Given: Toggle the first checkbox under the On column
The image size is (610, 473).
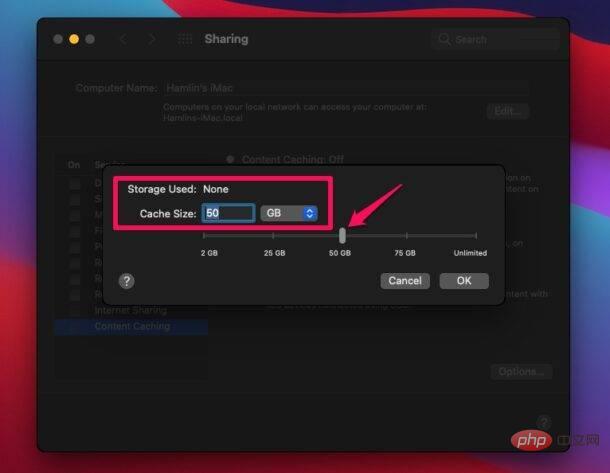Looking at the screenshot, I should [x=74, y=185].
